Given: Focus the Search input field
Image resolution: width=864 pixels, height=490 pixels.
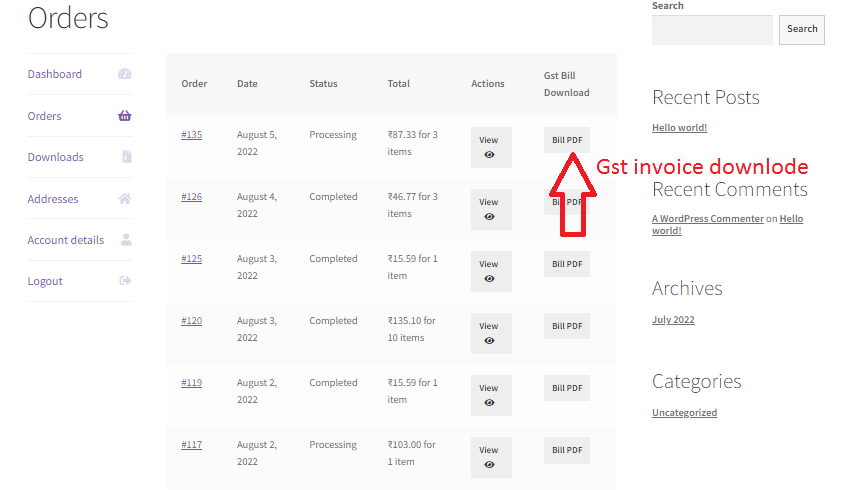Looking at the screenshot, I should point(712,30).
